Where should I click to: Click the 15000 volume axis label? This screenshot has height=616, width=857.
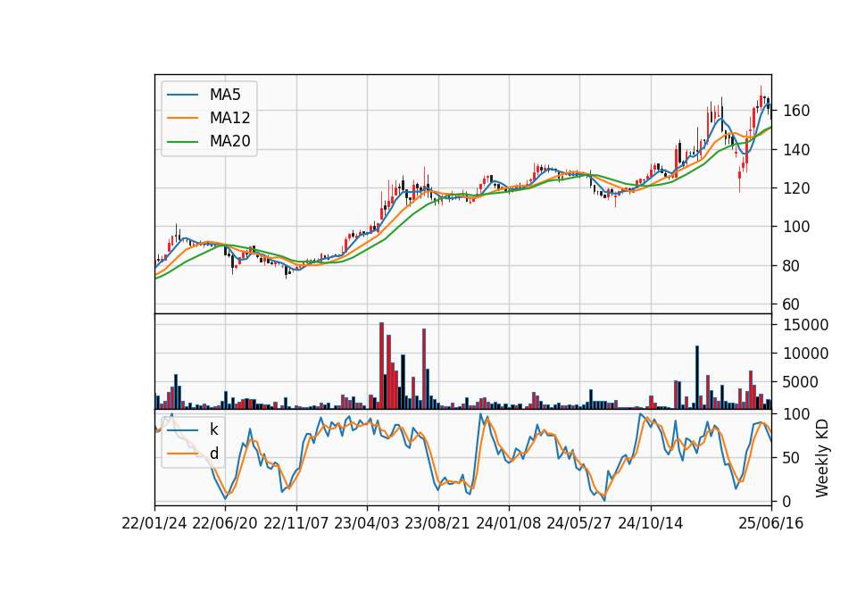805,325
